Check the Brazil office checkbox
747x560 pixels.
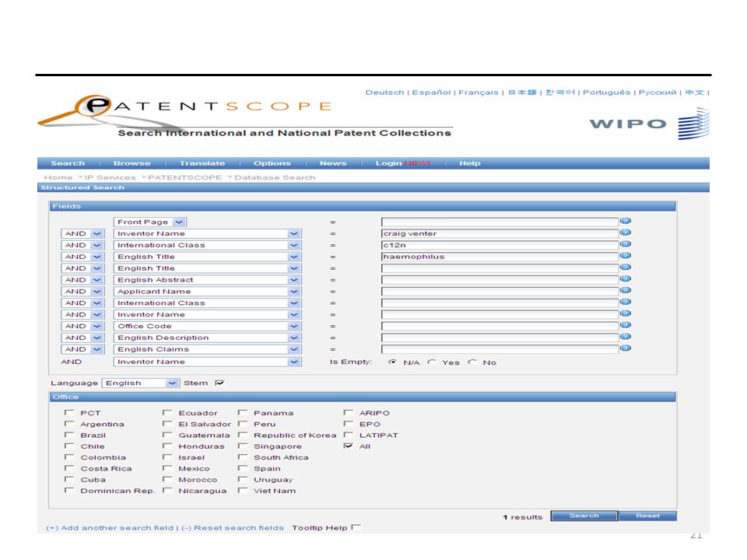pos(69,435)
